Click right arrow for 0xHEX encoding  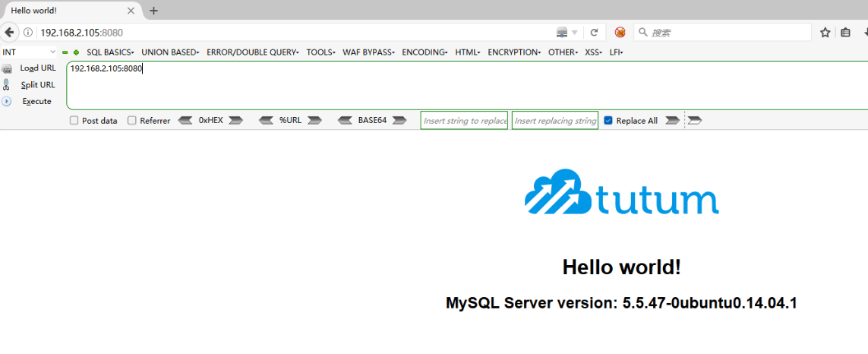236,120
